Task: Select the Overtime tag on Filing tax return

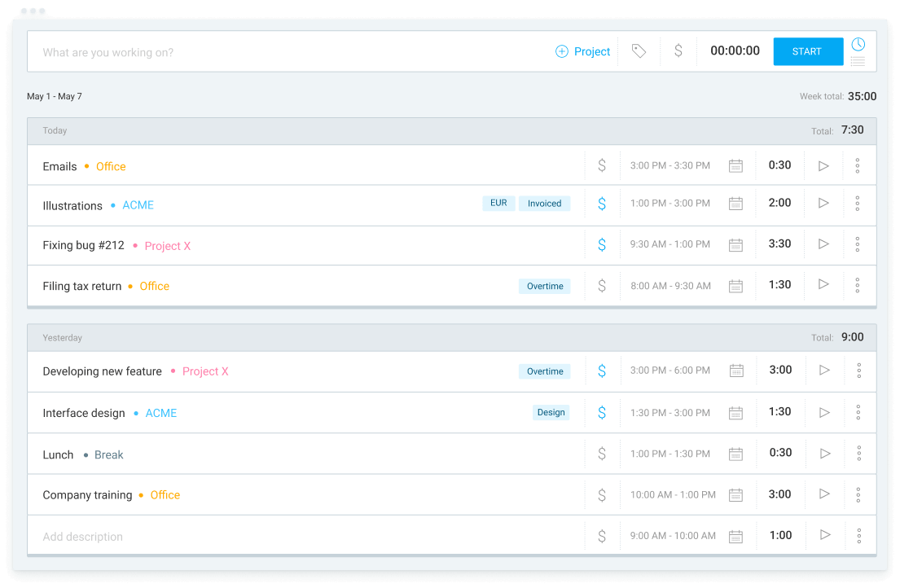Action: coord(544,286)
